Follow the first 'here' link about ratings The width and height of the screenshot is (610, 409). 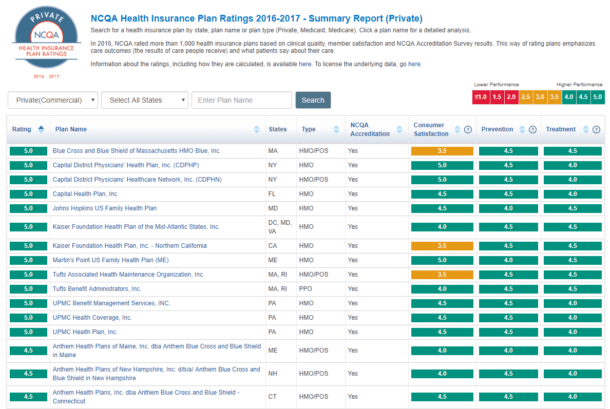pyautogui.click(x=305, y=64)
